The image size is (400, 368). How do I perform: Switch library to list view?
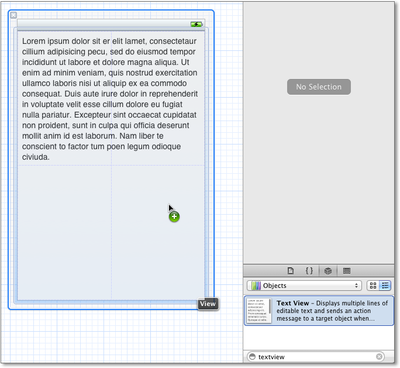point(385,285)
